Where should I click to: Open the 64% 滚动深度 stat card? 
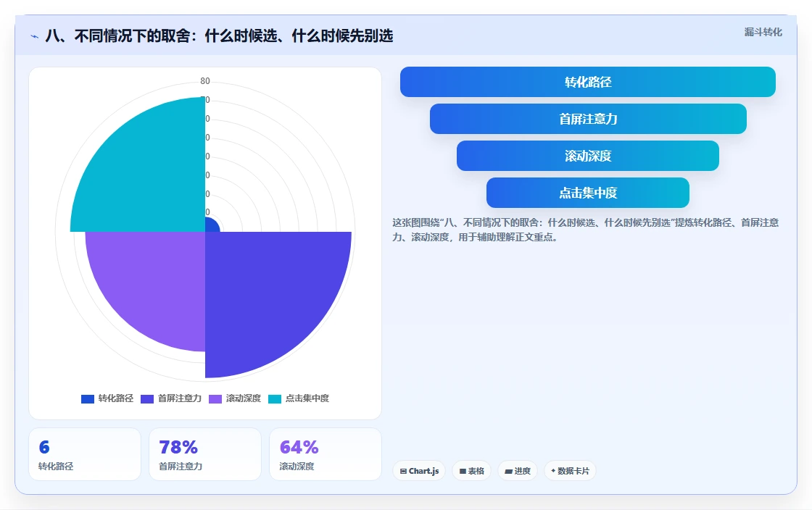tap(326, 454)
